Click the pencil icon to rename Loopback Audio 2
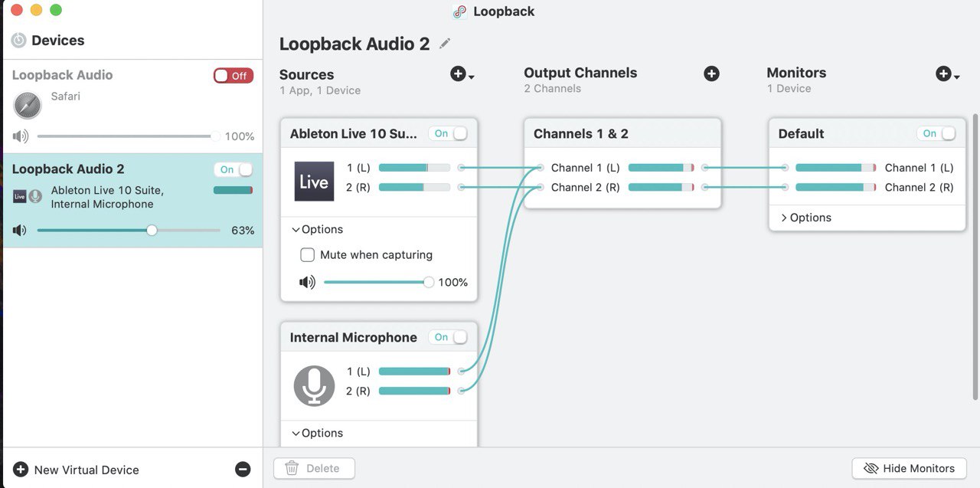980x488 pixels. click(x=445, y=44)
